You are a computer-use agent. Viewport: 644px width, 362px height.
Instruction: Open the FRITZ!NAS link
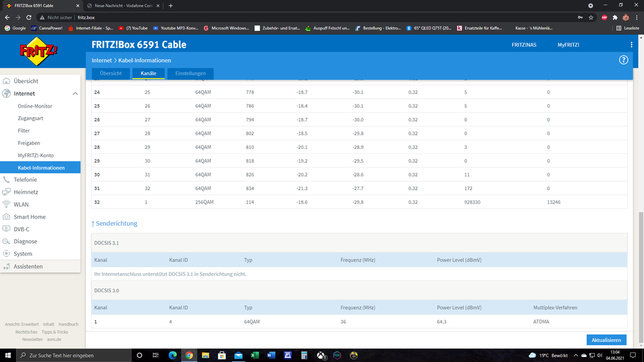point(523,44)
